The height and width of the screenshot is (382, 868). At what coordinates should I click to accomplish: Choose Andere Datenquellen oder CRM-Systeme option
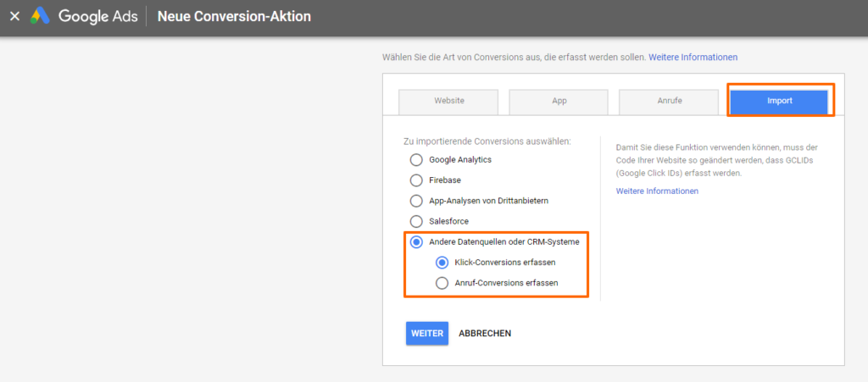[x=415, y=241]
